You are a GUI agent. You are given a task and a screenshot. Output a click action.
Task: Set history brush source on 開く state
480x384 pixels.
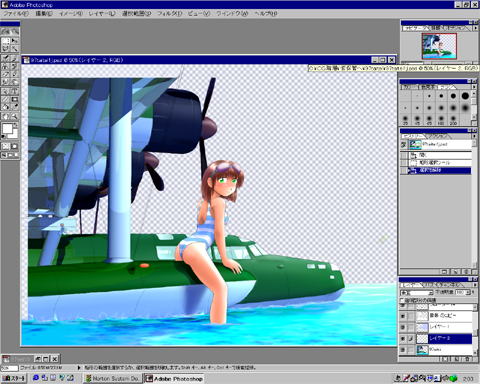click(x=404, y=155)
